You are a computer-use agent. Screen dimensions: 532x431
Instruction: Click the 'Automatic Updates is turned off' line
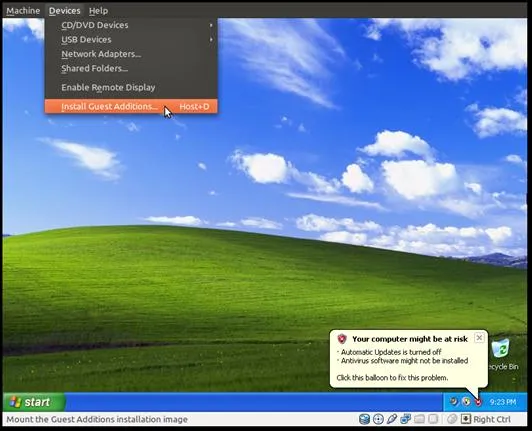coord(391,352)
